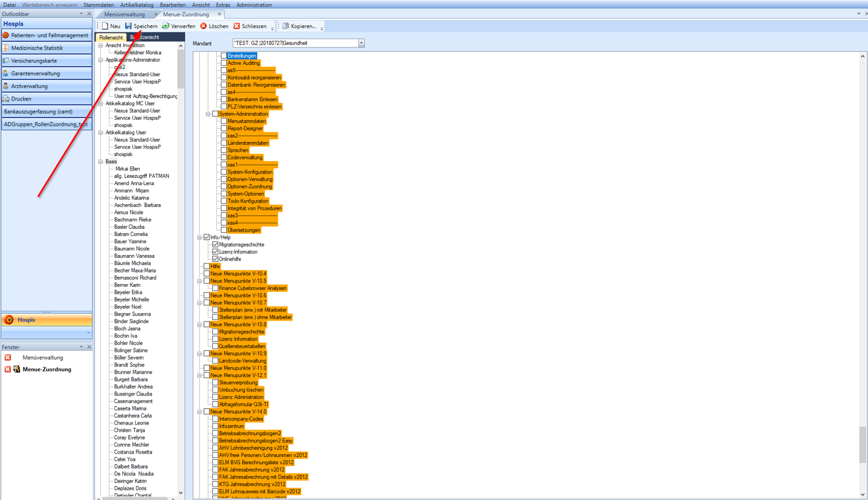Uncheck the Lizenz-Information checkbox under Info/Help
Viewport: 868px width, 500px height.
click(215, 252)
